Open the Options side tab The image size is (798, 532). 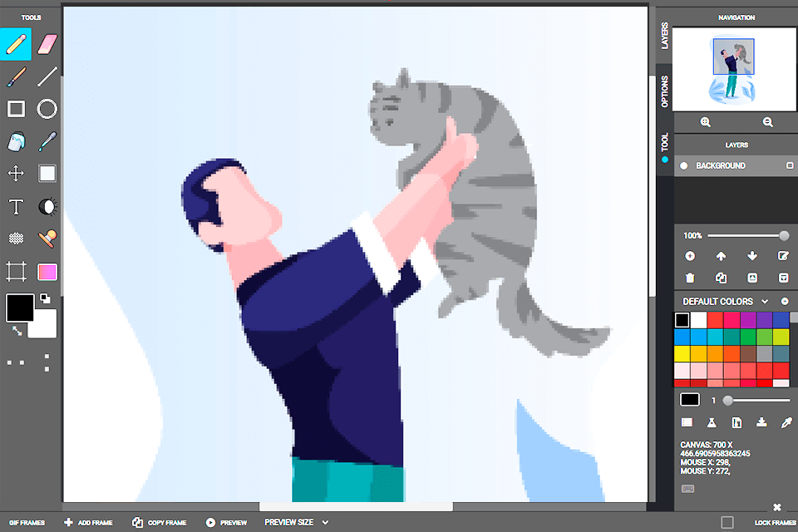[664, 91]
